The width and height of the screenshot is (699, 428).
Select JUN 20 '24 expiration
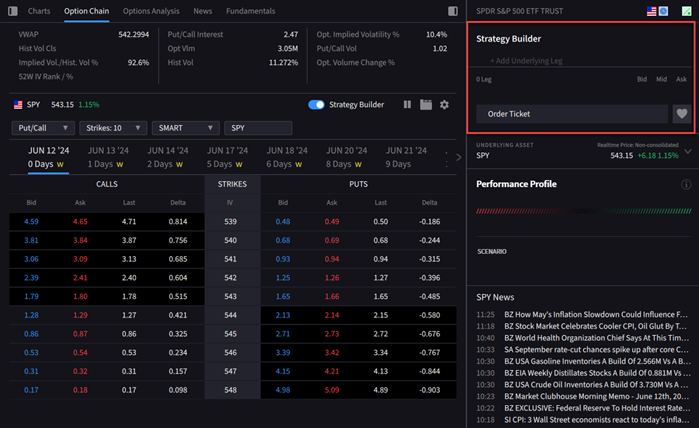pyautogui.click(x=346, y=157)
